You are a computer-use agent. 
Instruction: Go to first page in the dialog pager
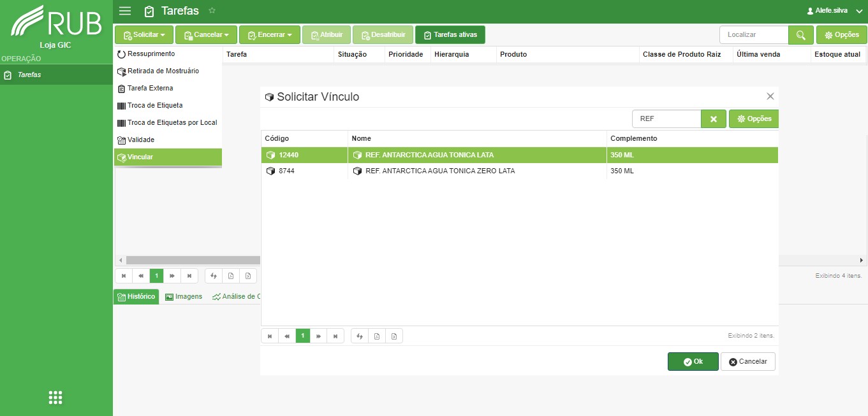(270, 336)
